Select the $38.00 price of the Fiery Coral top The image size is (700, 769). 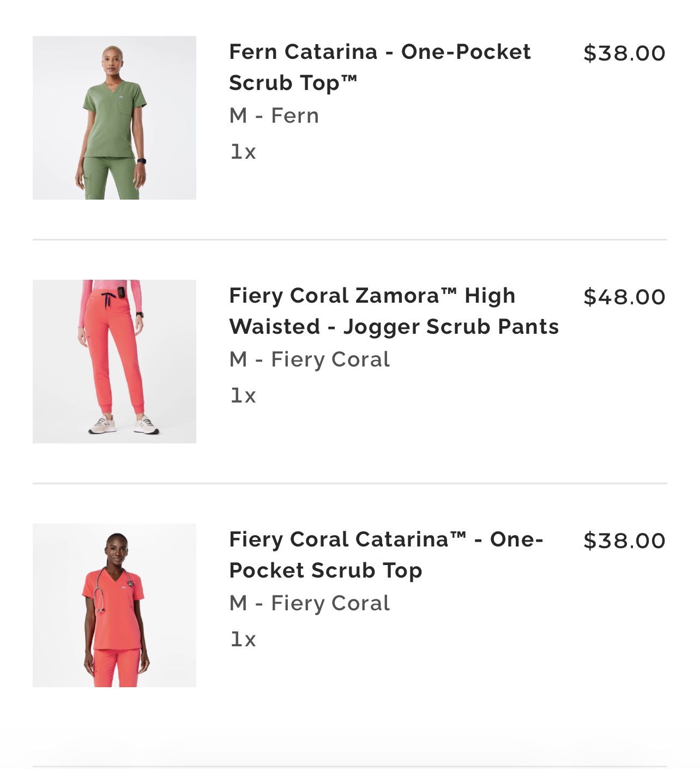click(x=624, y=540)
